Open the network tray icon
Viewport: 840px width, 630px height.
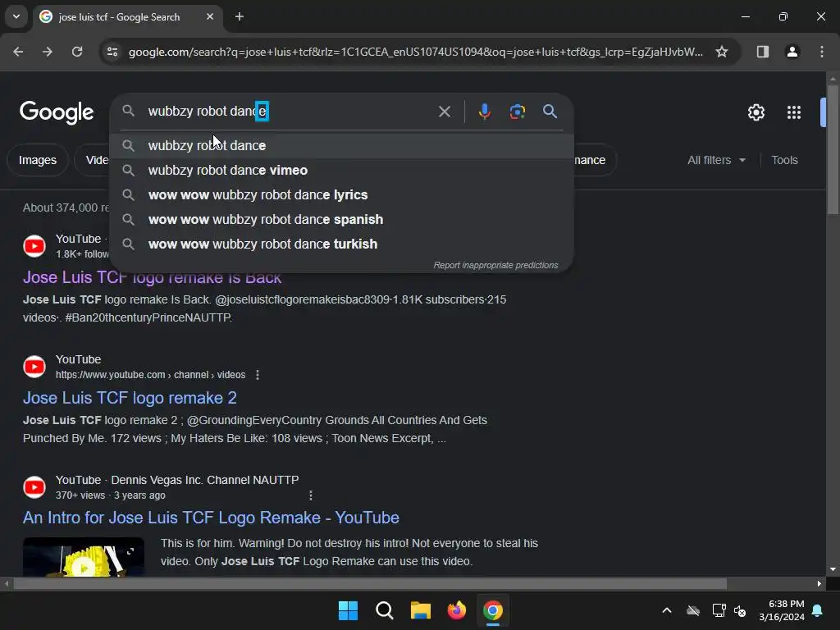[719, 610]
